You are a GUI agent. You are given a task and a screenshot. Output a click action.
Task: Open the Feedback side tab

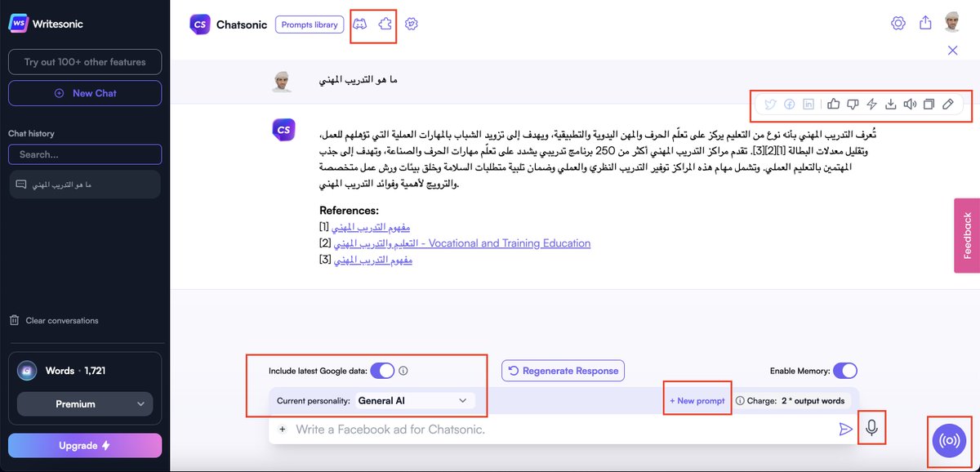click(967, 236)
